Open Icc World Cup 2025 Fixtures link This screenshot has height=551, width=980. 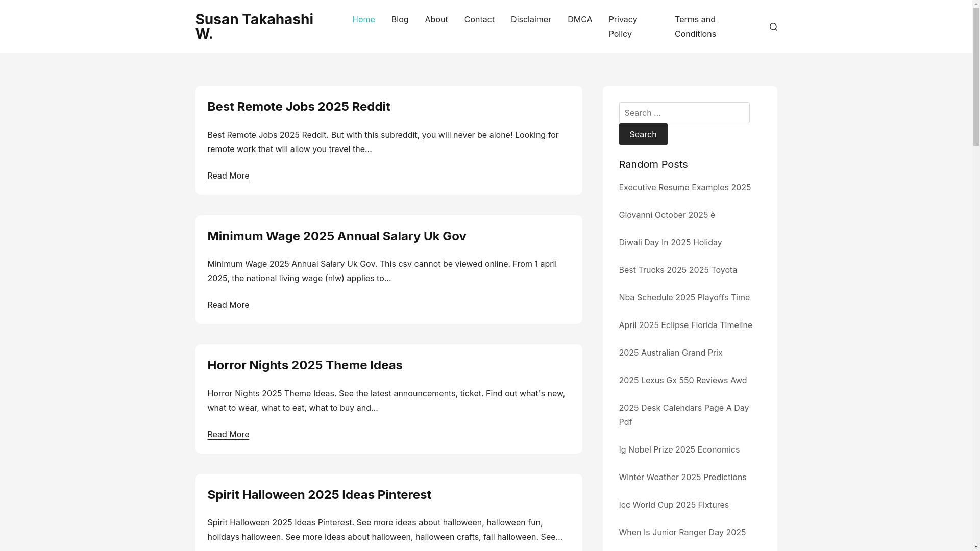pos(674,505)
